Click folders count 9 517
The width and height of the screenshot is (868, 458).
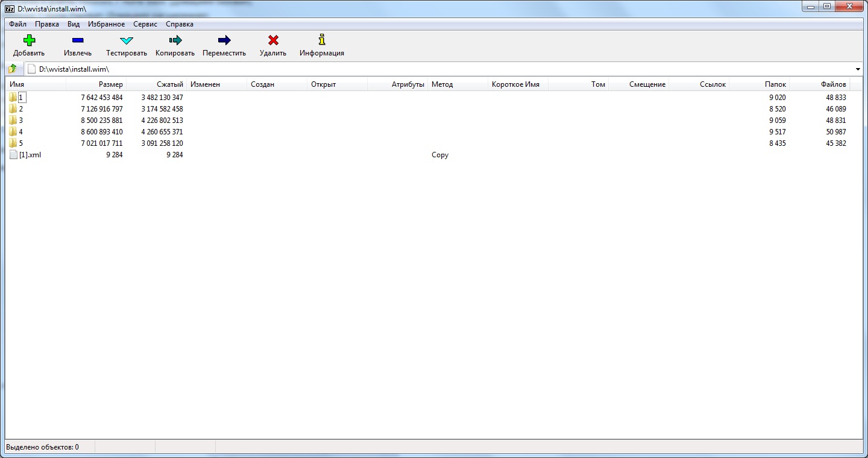pos(778,132)
